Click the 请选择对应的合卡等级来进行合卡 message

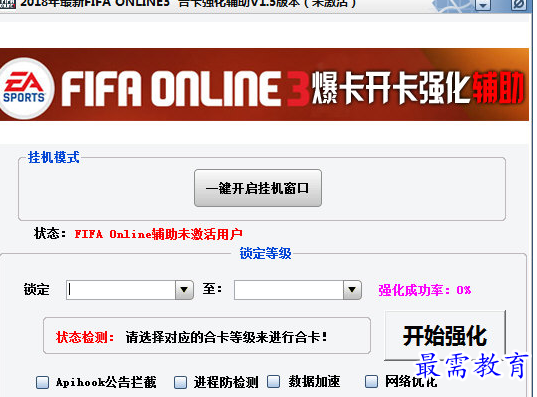(226, 337)
